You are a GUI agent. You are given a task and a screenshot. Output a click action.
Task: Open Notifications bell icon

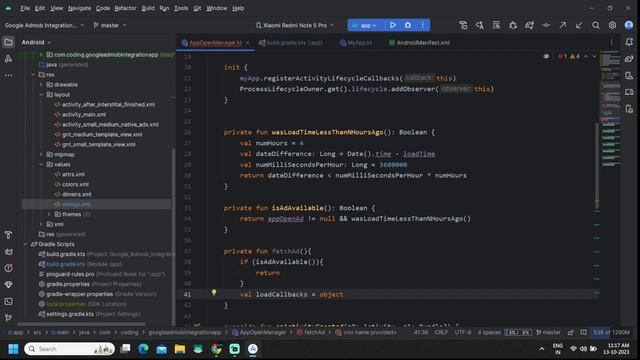click(629, 42)
